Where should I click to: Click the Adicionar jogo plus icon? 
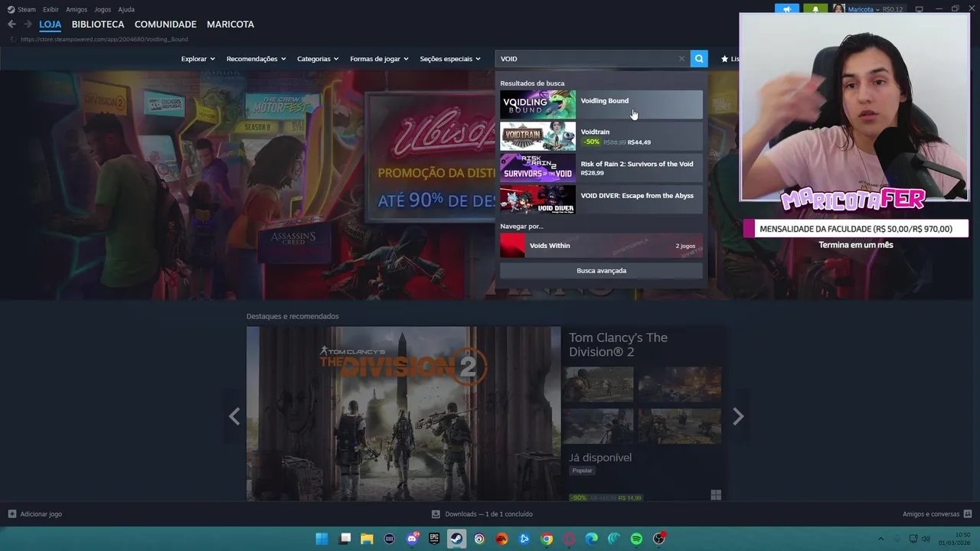11,514
